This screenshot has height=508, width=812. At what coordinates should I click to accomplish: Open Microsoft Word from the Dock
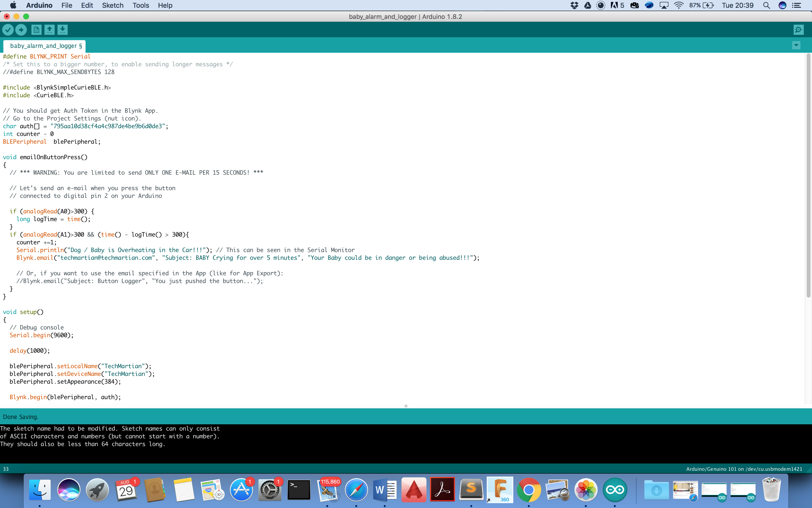tap(385, 490)
